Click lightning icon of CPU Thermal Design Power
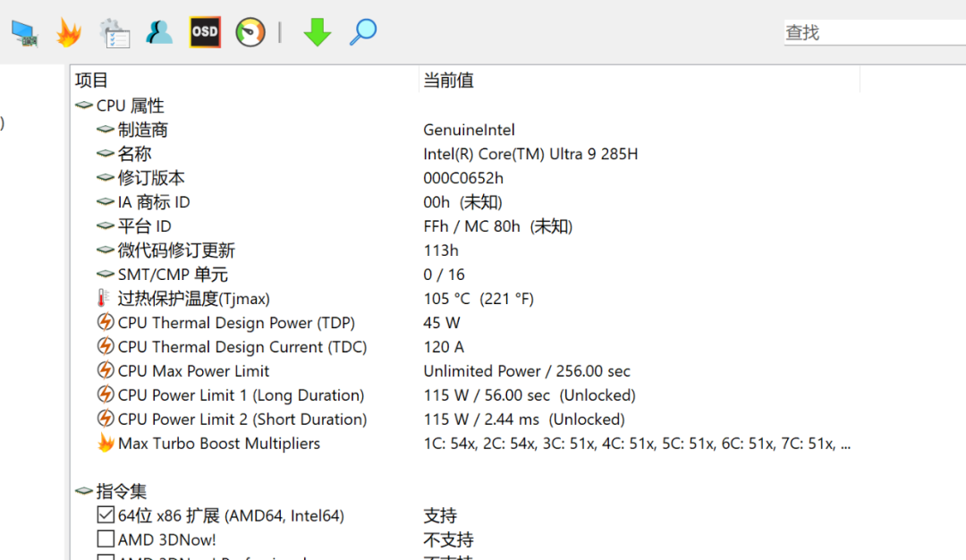The image size is (966, 560). pyautogui.click(x=106, y=322)
